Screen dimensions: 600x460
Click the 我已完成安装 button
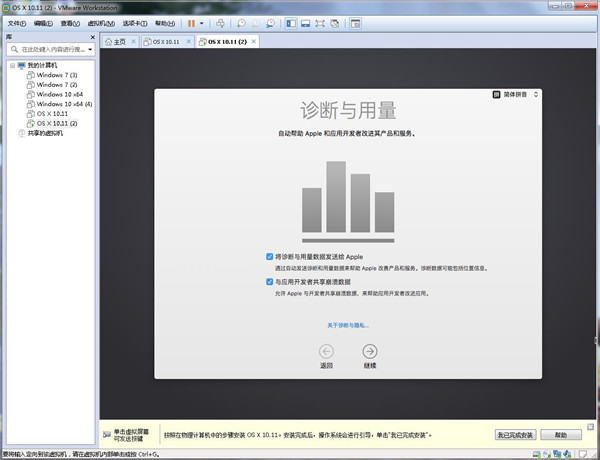[515, 435]
